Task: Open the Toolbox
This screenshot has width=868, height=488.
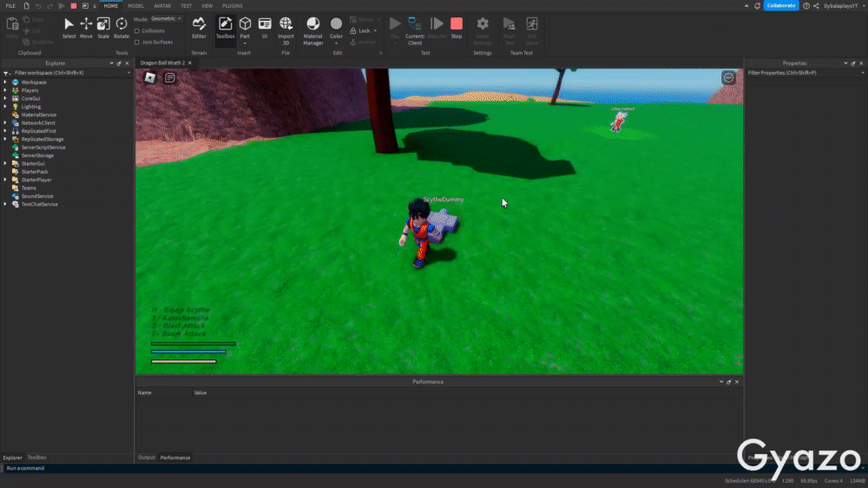Action: [x=226, y=28]
